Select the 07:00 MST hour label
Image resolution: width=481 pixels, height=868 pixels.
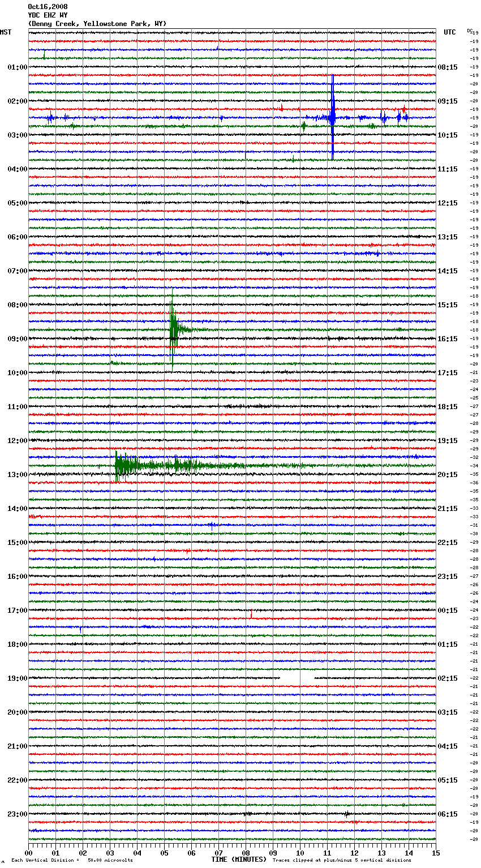point(18,271)
